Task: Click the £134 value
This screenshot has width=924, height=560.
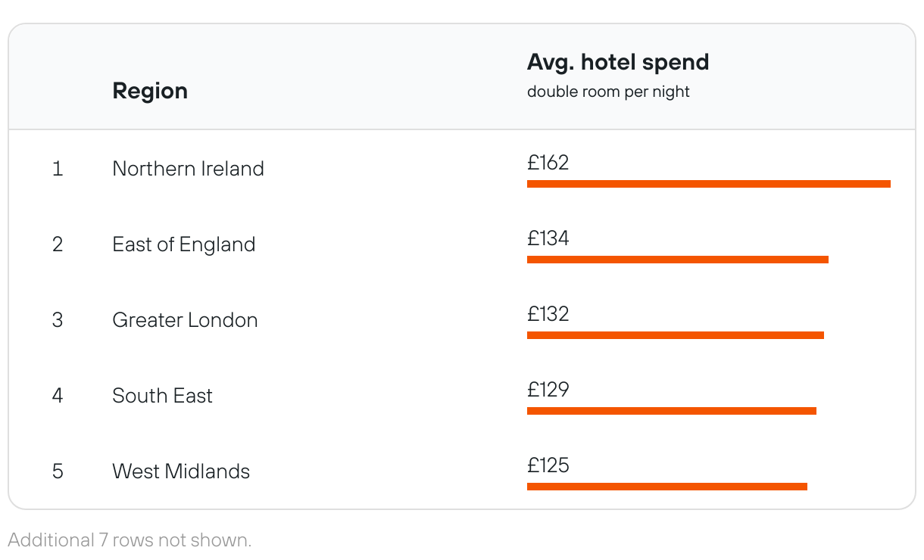Action: 548,238
